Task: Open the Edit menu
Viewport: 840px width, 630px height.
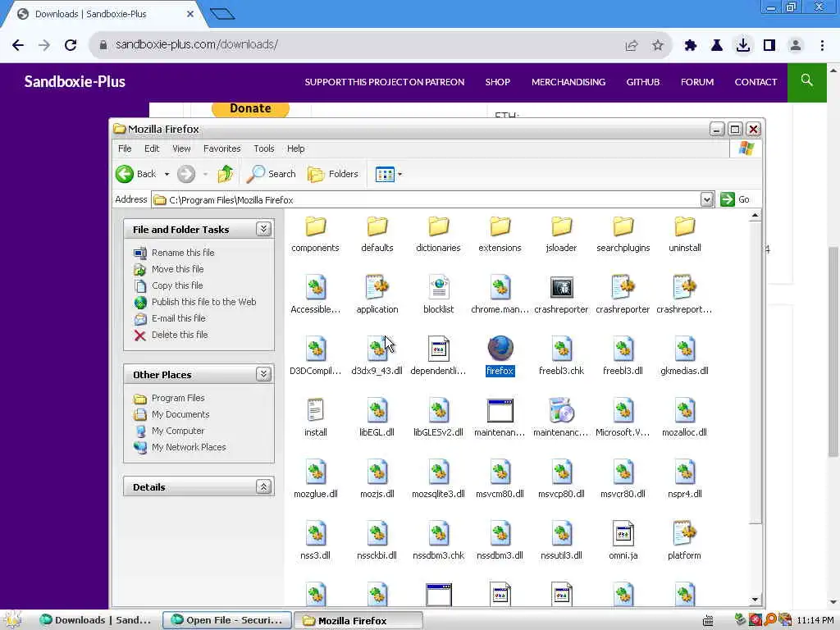Action: [152, 148]
